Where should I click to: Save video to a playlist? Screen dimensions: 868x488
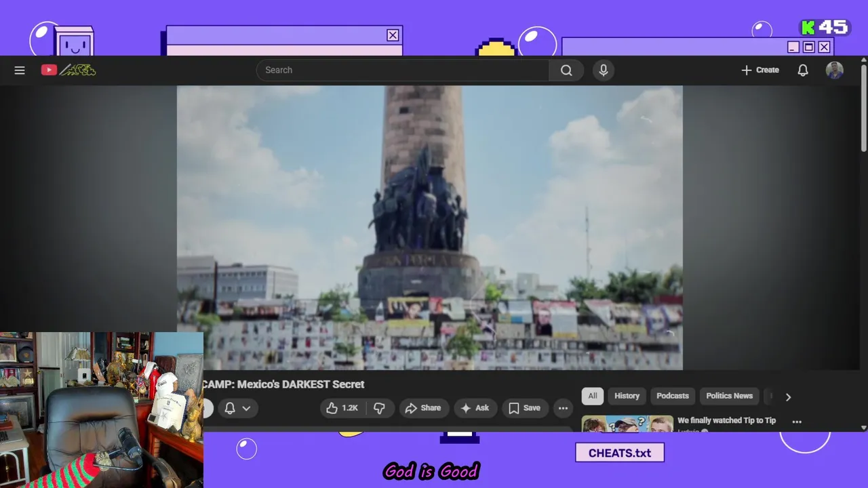(524, 408)
